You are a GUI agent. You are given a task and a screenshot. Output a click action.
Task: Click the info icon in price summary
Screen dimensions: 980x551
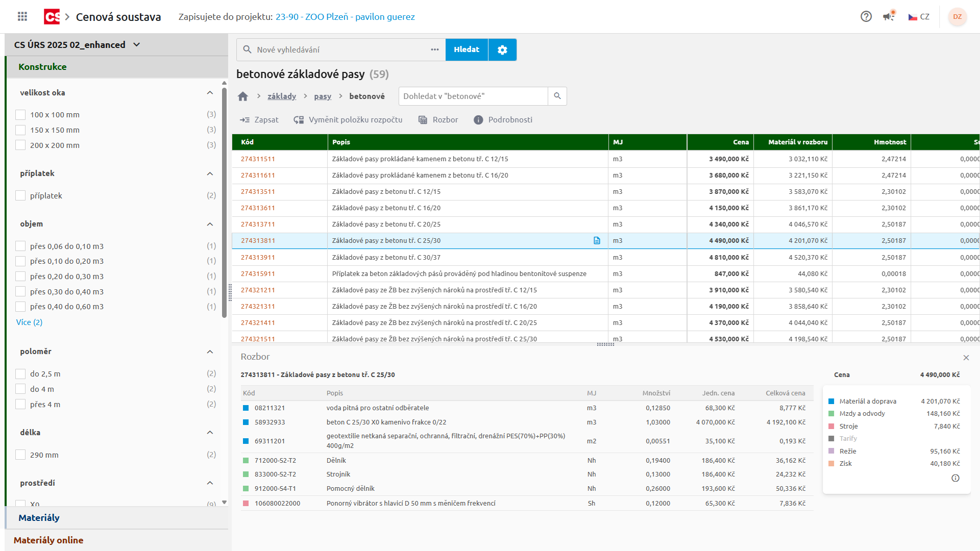point(955,478)
